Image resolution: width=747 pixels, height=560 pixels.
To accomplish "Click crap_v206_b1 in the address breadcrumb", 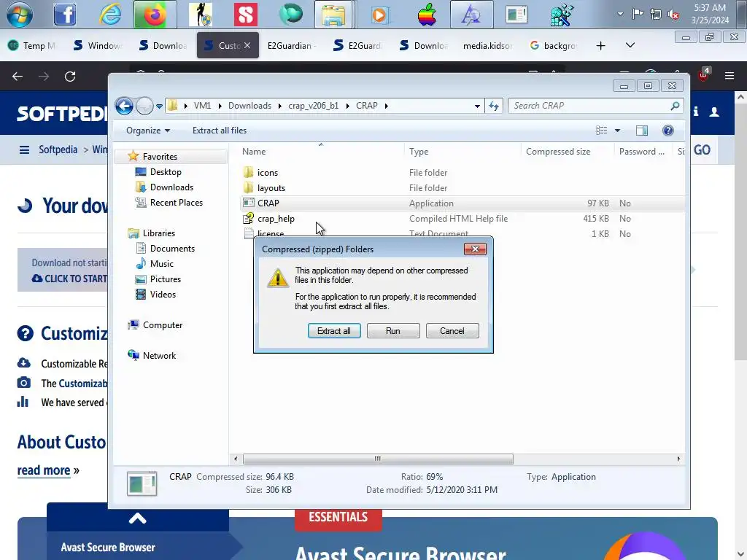I will [x=314, y=106].
